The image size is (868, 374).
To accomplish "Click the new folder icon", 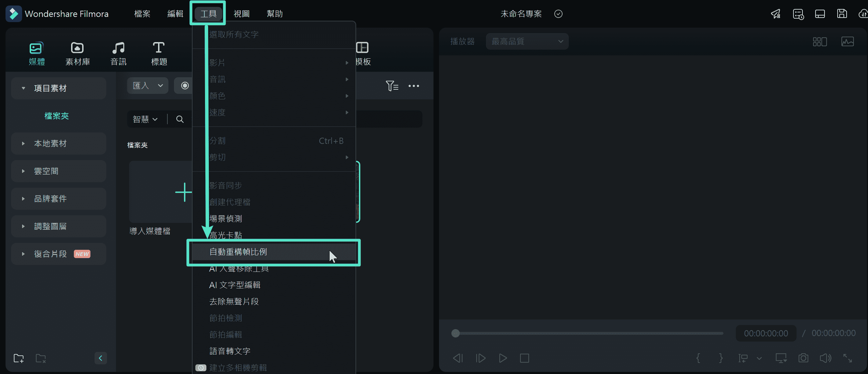I will tap(19, 358).
